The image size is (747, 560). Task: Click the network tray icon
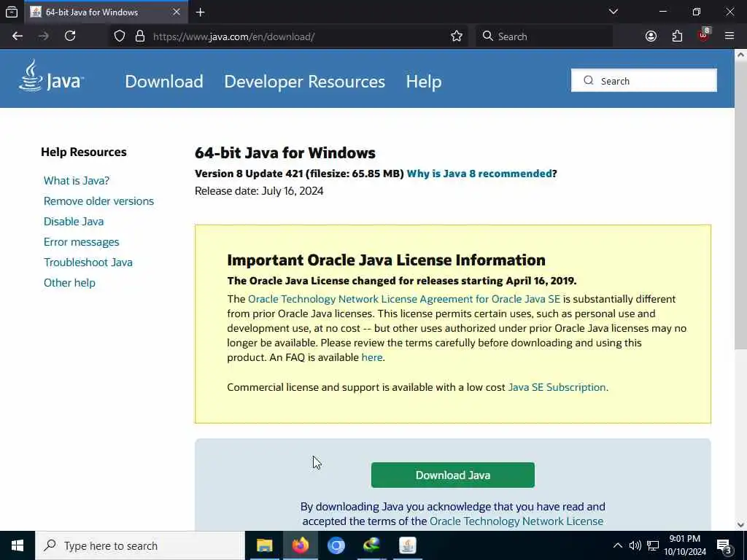tap(653, 545)
